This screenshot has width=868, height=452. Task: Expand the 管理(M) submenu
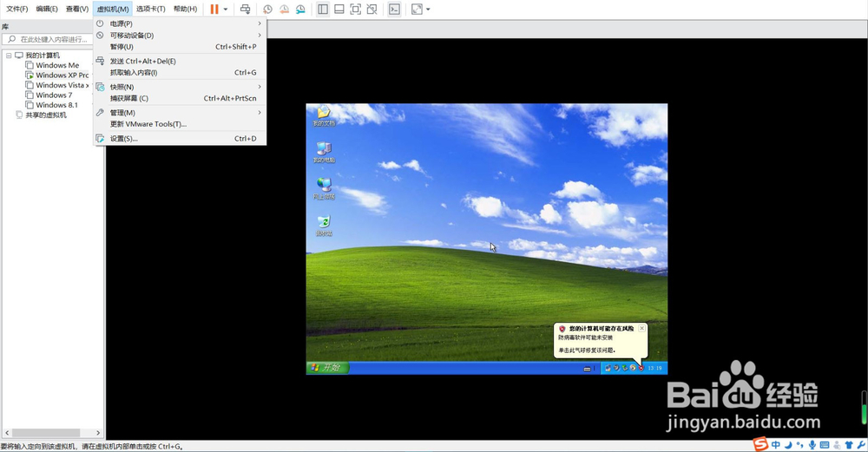tap(180, 113)
